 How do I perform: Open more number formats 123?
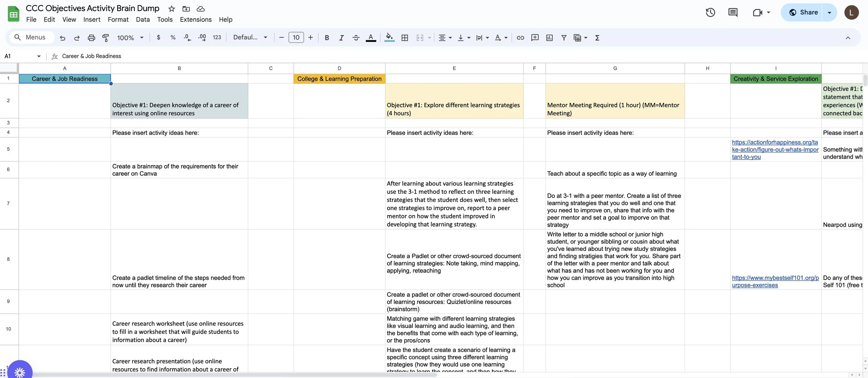(x=217, y=38)
